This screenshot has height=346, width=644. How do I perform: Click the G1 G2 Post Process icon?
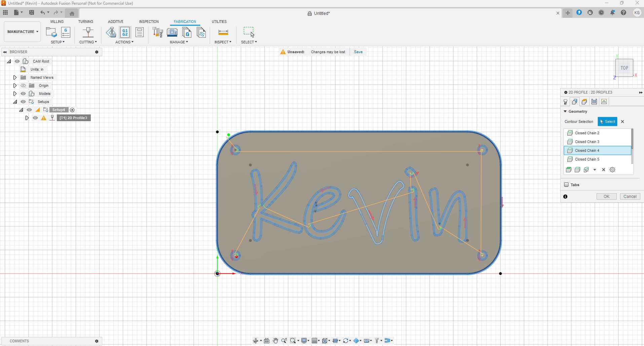[125, 32]
